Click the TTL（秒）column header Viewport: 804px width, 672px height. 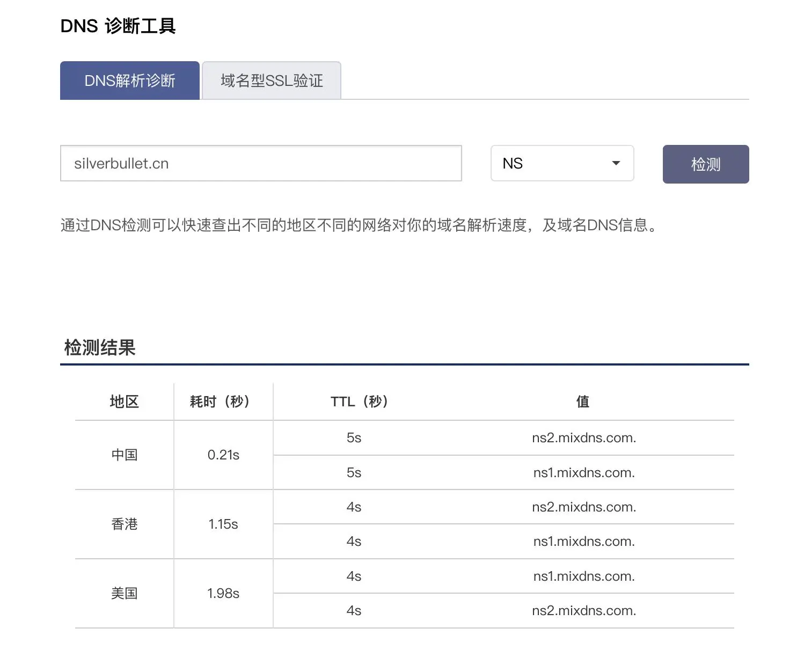pyautogui.click(x=359, y=401)
